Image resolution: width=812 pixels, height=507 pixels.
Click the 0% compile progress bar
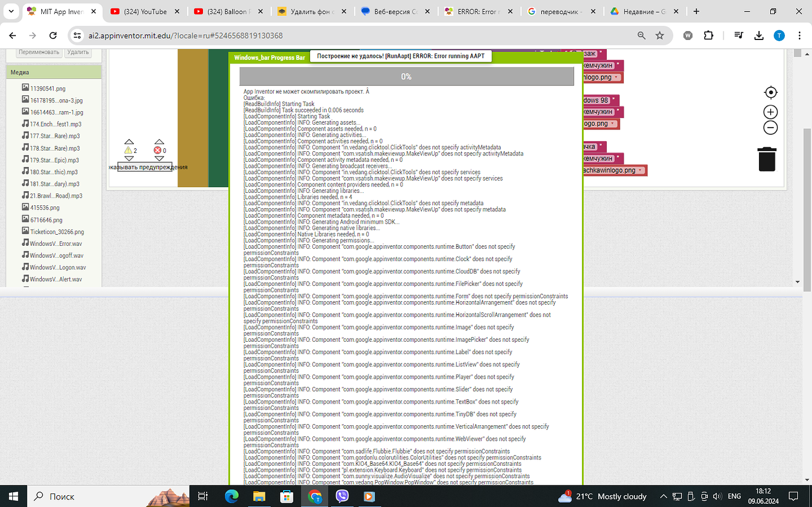(406, 76)
